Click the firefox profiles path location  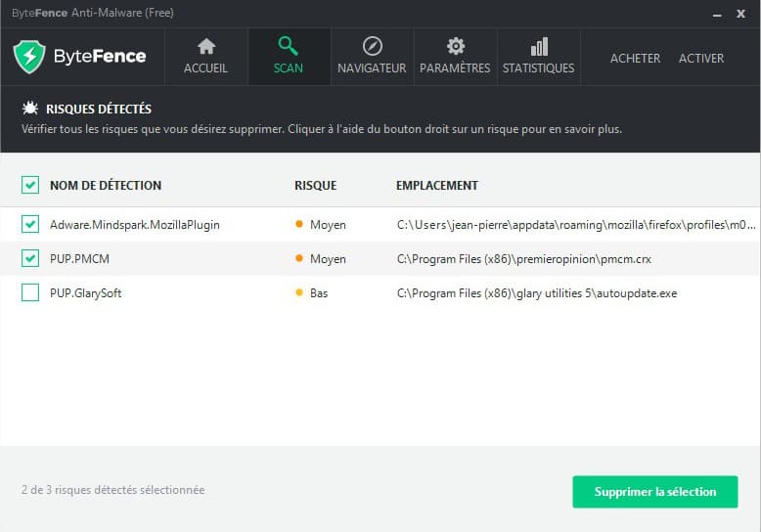click(x=576, y=225)
